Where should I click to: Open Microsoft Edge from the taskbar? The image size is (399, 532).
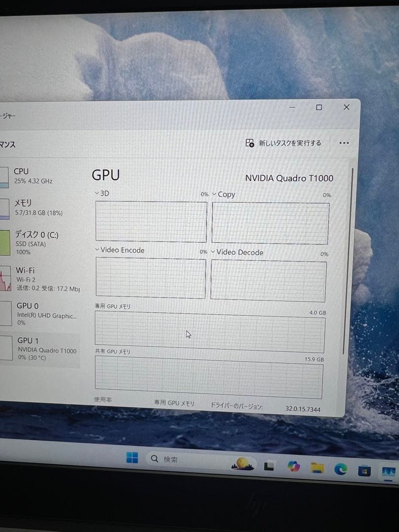point(340,469)
